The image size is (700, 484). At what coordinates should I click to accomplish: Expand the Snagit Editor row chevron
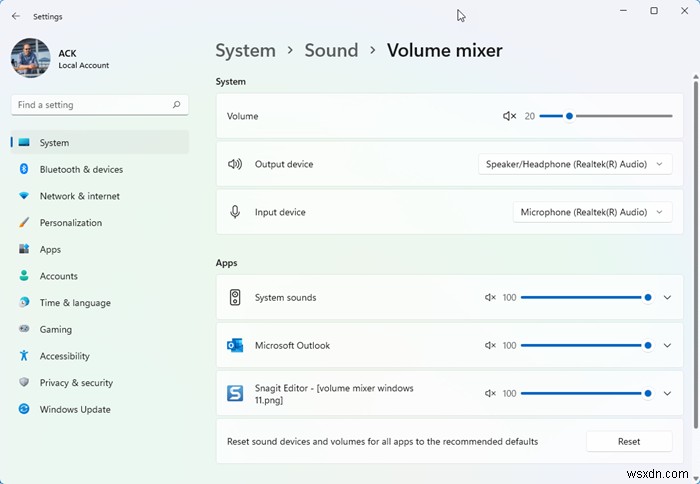point(668,393)
